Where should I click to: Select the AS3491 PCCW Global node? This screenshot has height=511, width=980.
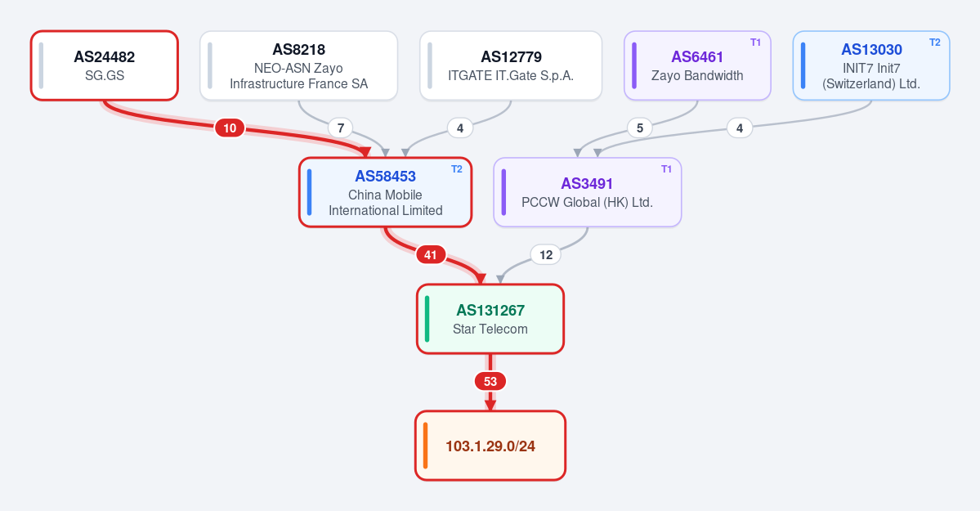pyautogui.click(x=588, y=192)
